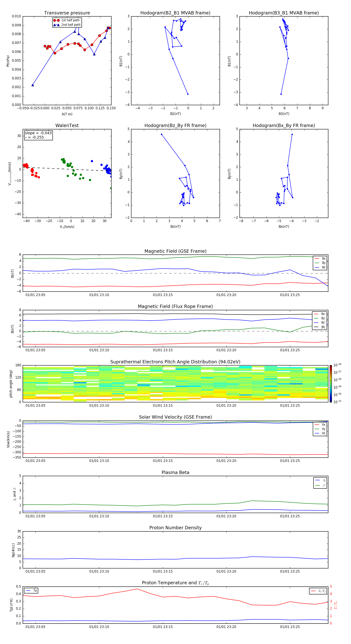Click the Tp legend entry
The height and width of the screenshot is (644, 351).
31,591
